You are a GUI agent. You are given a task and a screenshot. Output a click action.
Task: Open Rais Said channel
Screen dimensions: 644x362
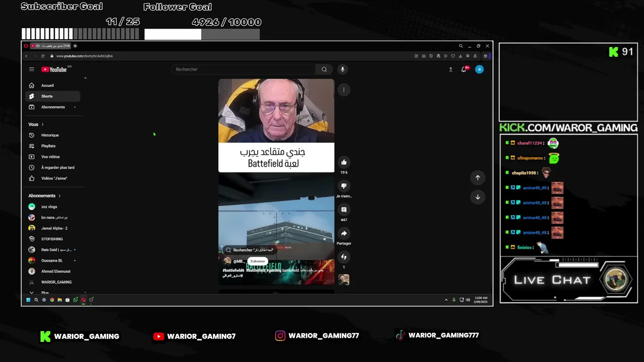tap(53, 250)
